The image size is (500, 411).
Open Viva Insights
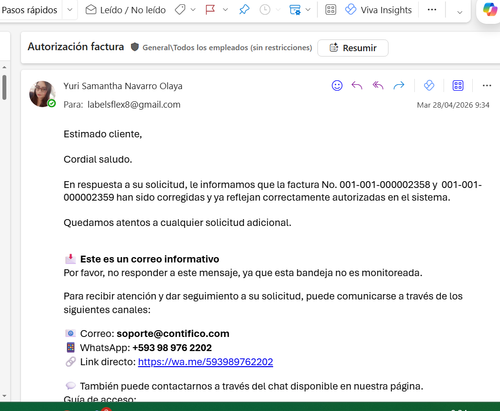pos(379,10)
